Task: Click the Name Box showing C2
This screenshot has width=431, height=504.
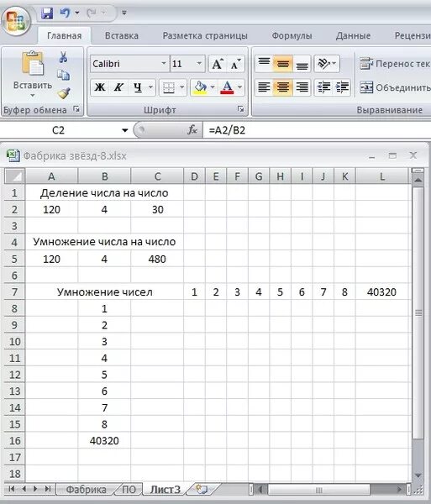Action: 59,130
